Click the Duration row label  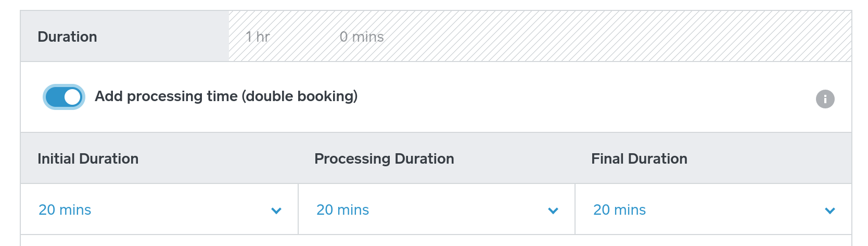point(67,37)
